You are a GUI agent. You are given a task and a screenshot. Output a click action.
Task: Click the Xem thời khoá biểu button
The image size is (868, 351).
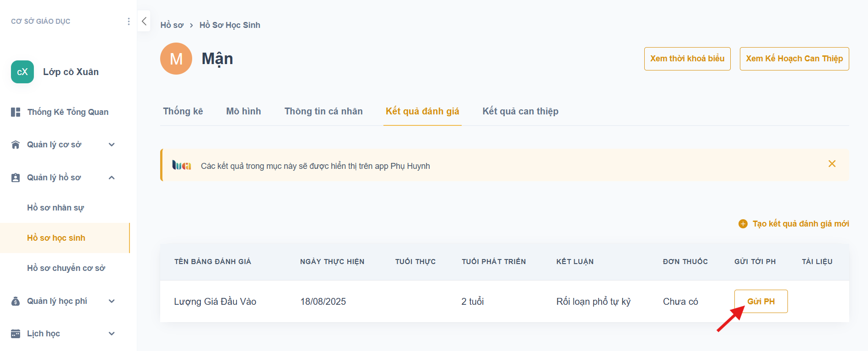687,59
